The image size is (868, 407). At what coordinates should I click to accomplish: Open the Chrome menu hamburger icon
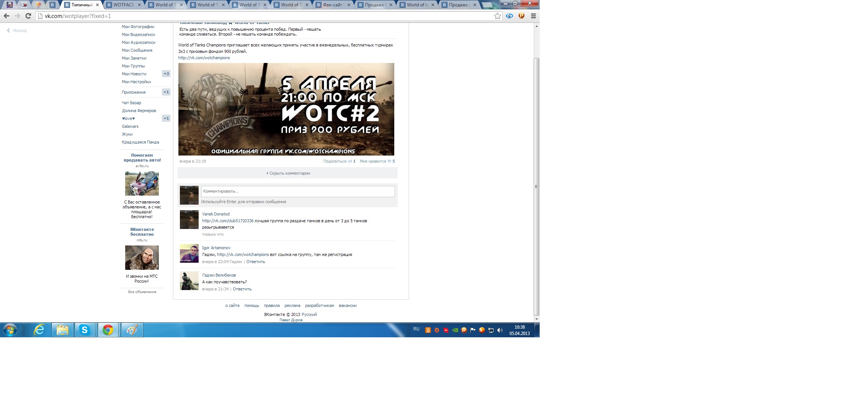coord(533,16)
